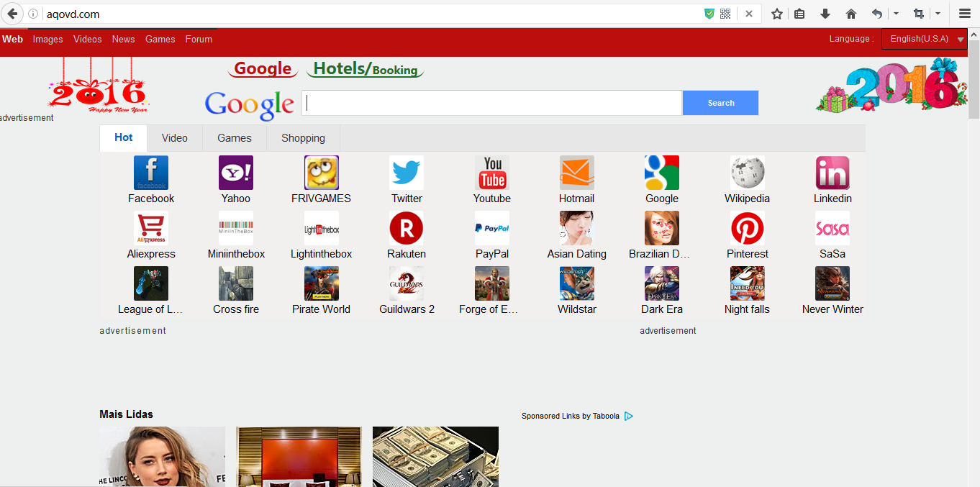The width and height of the screenshot is (980, 487).
Task: Go to the browser home page icon
Action: point(851,14)
